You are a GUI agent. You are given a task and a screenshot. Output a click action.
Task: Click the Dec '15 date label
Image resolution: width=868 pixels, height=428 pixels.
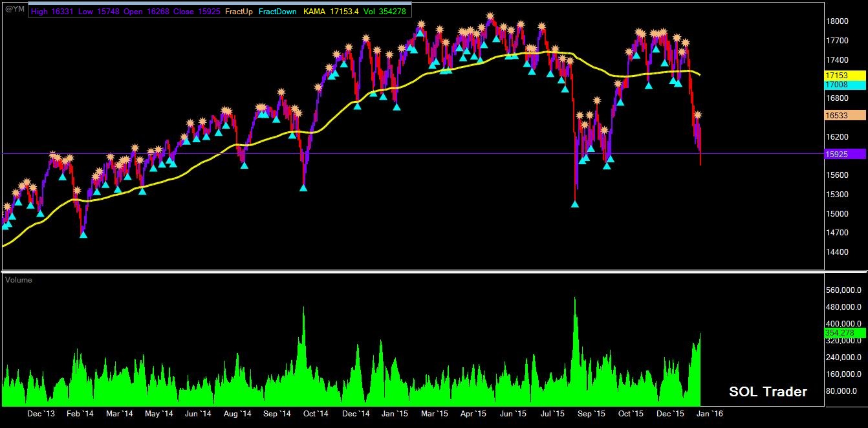(x=670, y=414)
